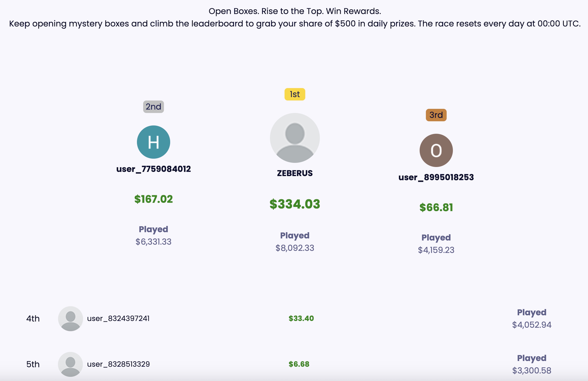
Task: Click the $334.03 prize amount
Action: (x=295, y=204)
